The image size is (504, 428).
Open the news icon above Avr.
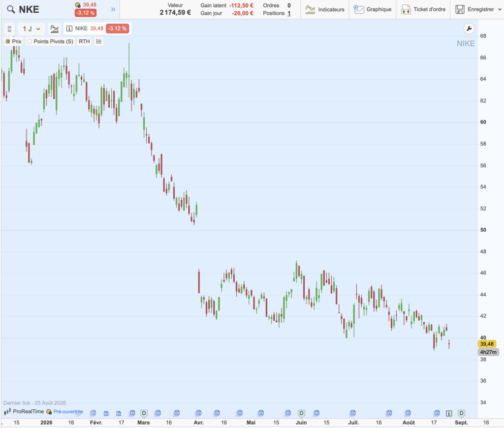tap(198, 413)
